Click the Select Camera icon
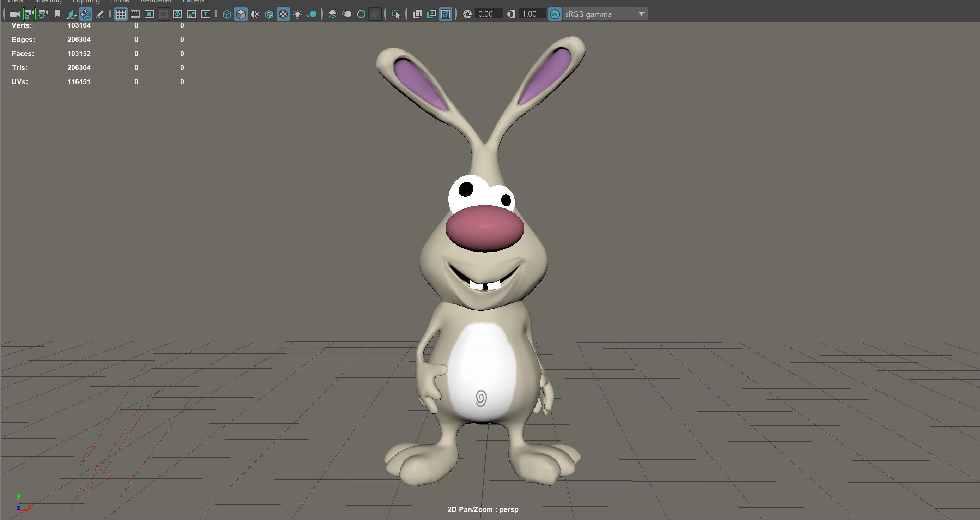The width and height of the screenshot is (980, 520). [x=14, y=14]
